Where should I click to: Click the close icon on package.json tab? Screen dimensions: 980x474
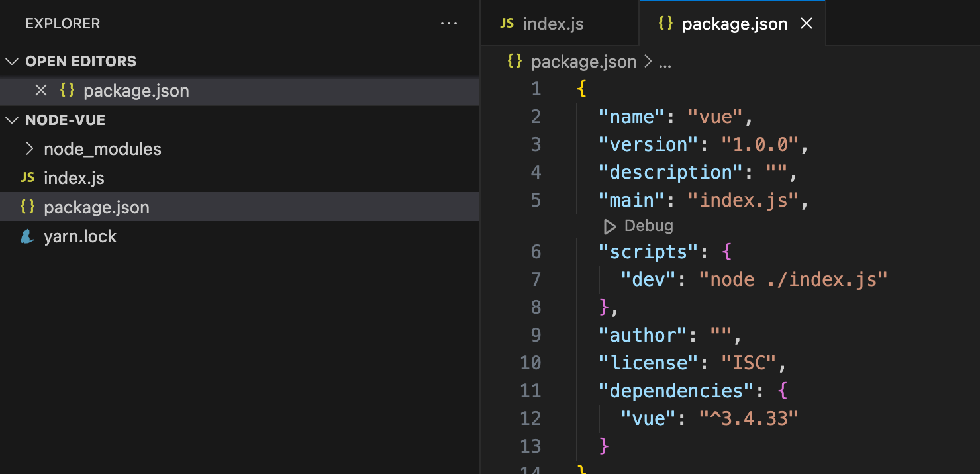click(x=807, y=24)
